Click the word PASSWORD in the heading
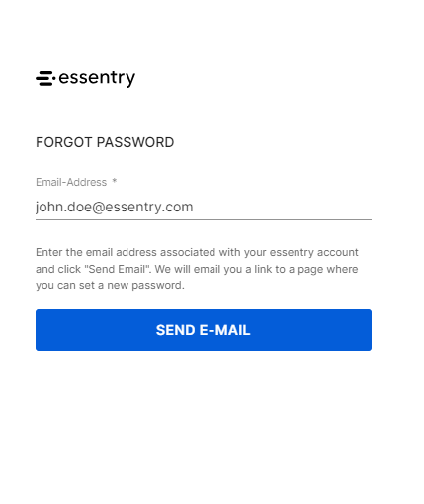Image resolution: width=424 pixels, height=504 pixels. point(135,142)
